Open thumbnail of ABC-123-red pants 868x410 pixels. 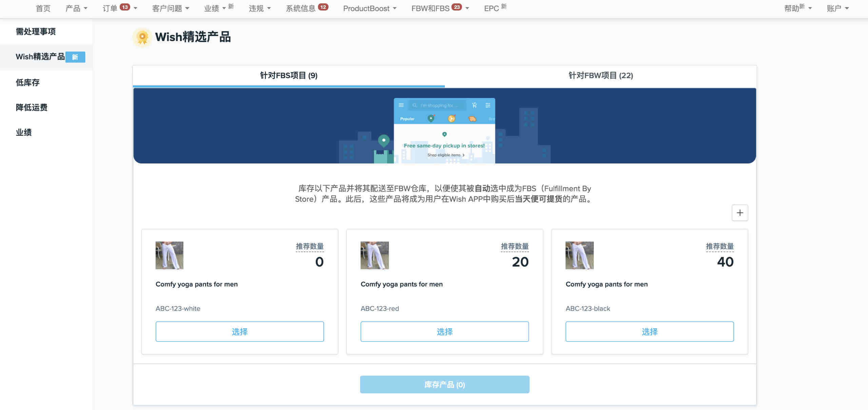pyautogui.click(x=374, y=255)
